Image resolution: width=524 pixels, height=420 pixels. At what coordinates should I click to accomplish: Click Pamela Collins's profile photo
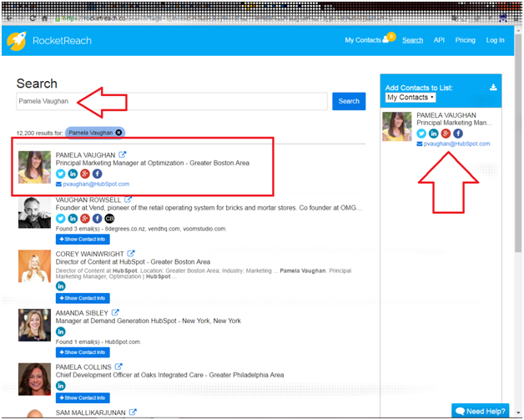pyautogui.click(x=34, y=379)
